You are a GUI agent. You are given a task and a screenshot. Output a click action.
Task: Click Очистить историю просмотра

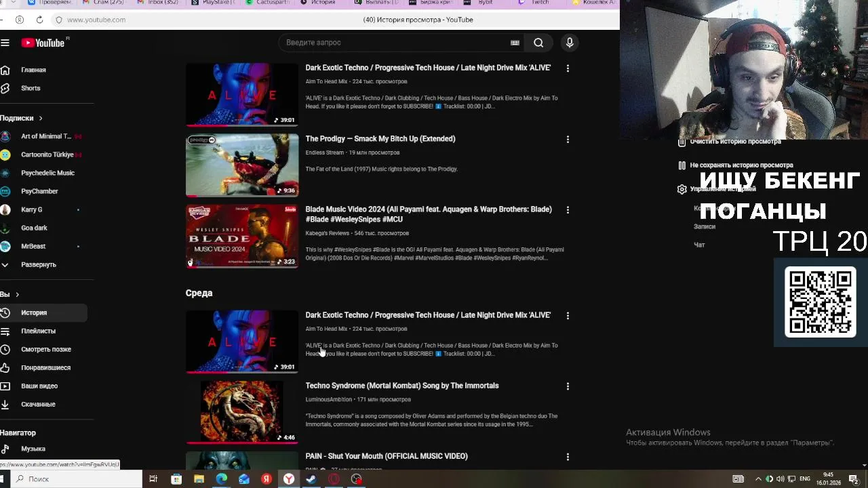pyautogui.click(x=730, y=142)
